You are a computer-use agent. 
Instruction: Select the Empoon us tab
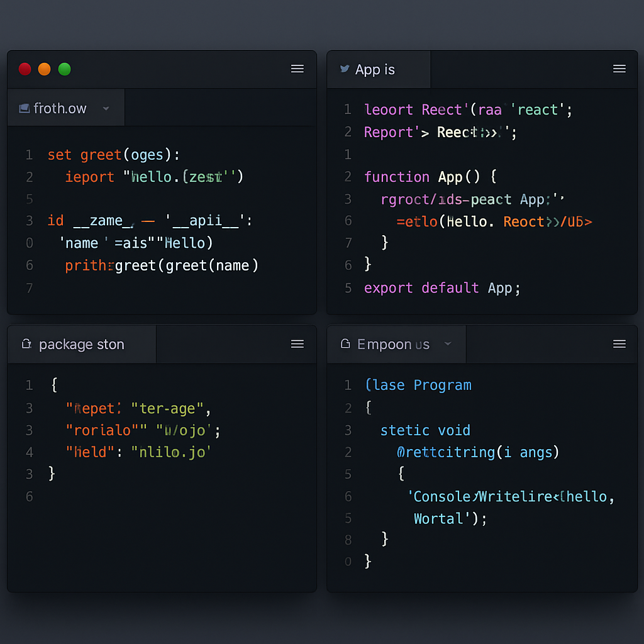click(x=396, y=344)
